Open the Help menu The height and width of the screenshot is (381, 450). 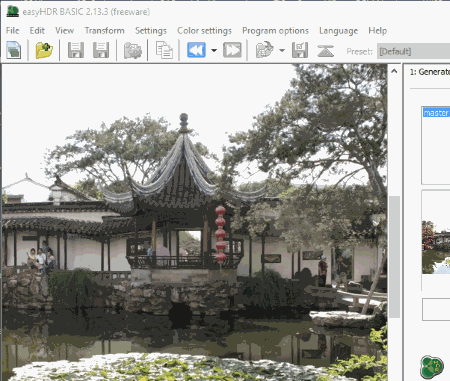[x=377, y=31]
